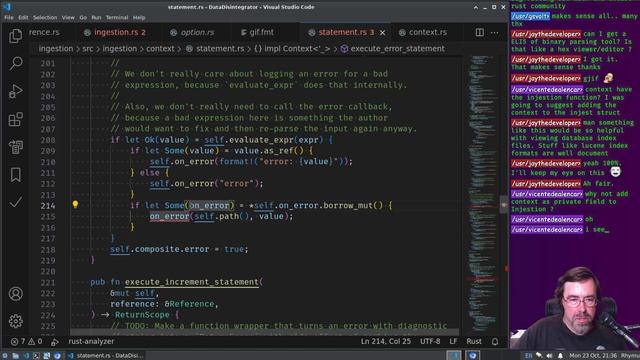Open the Terminal menu
The image size is (640, 360).
[117, 18]
